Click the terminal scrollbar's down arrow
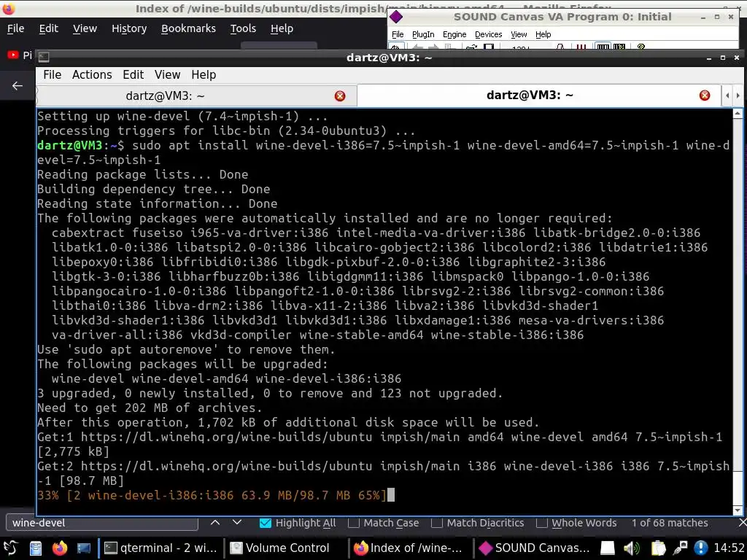The image size is (747, 560). [x=738, y=510]
